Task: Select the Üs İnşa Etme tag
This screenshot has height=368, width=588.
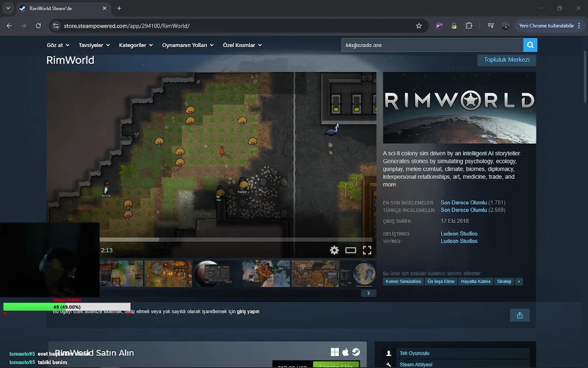Action: (441, 282)
